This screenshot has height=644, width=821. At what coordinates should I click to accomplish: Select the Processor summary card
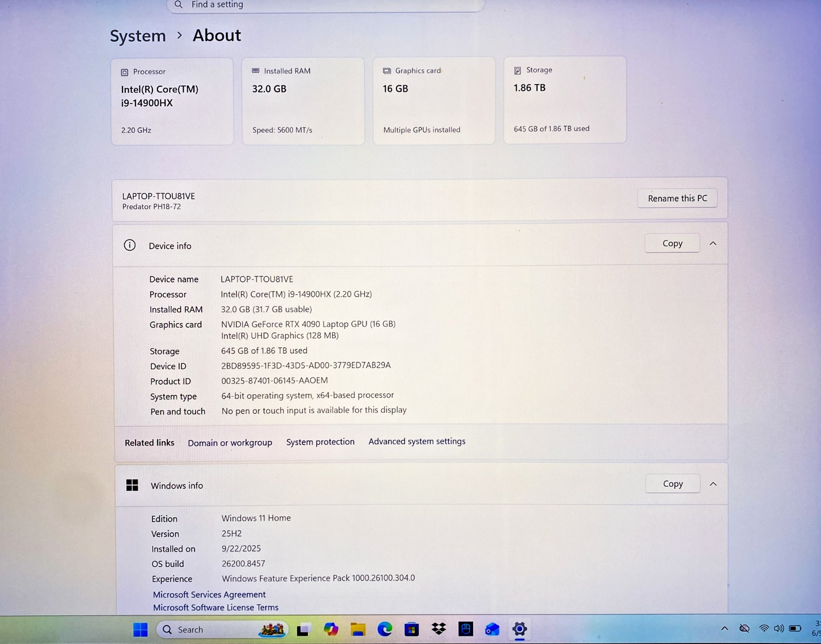172,102
